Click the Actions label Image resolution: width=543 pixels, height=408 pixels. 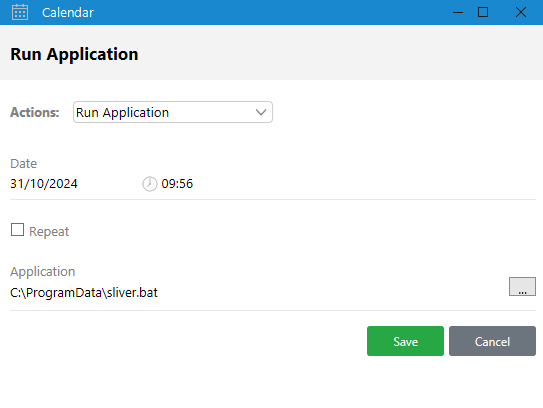pos(35,113)
